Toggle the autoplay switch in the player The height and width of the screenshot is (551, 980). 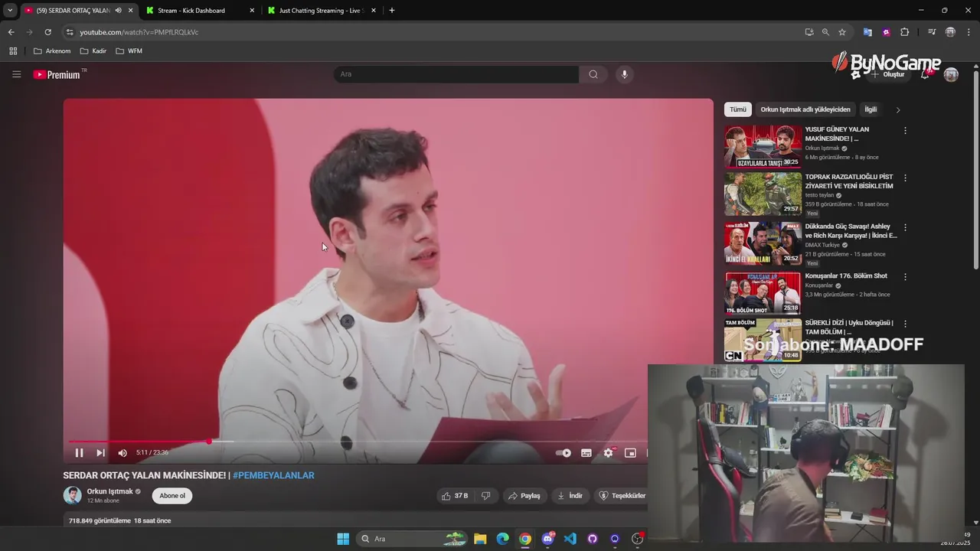[x=563, y=453]
